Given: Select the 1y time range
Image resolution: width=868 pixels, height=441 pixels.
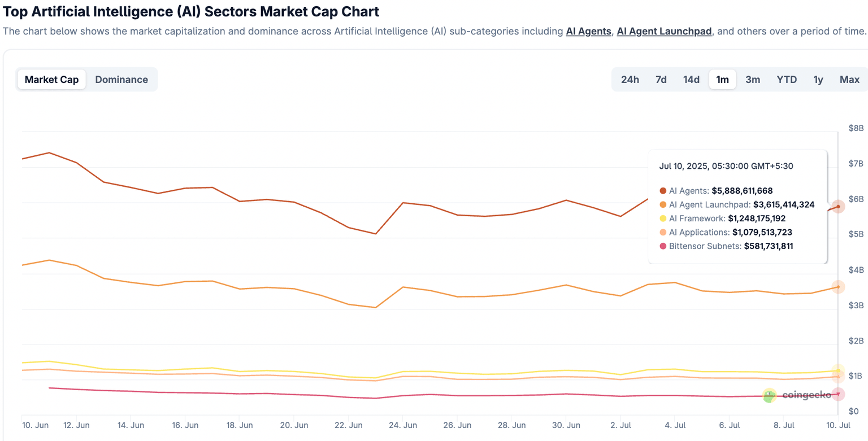Looking at the screenshot, I should click(x=818, y=79).
